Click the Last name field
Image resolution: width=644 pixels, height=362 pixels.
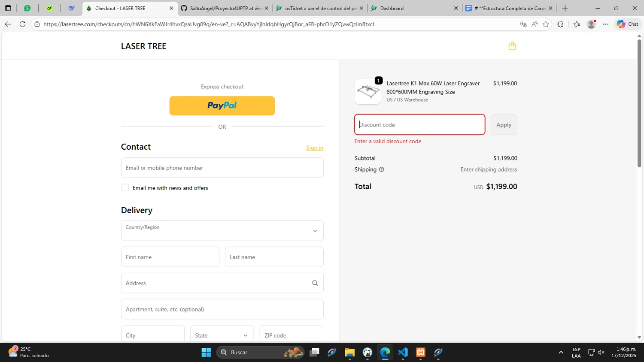point(274,257)
